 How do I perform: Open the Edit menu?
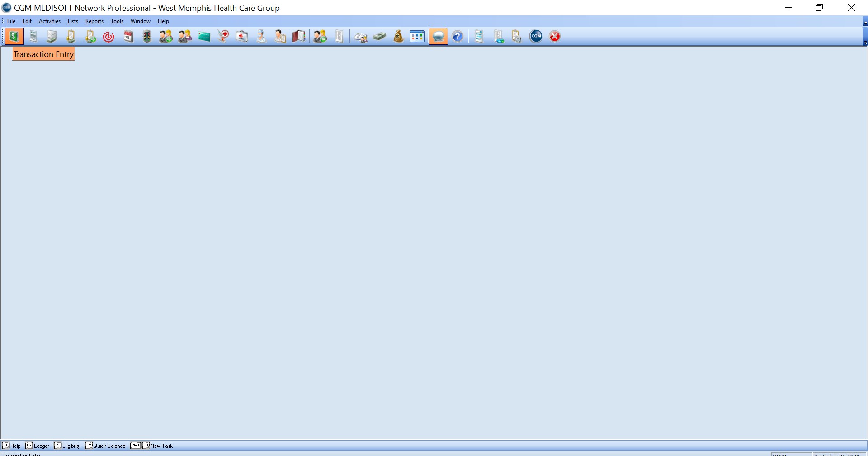pos(27,21)
